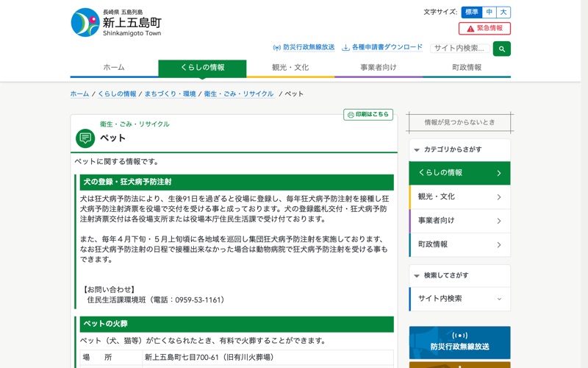This screenshot has width=588, height=368.
Task: Click address 新上五島町七目700-61 cell
Action: pyautogui.click(x=268, y=358)
